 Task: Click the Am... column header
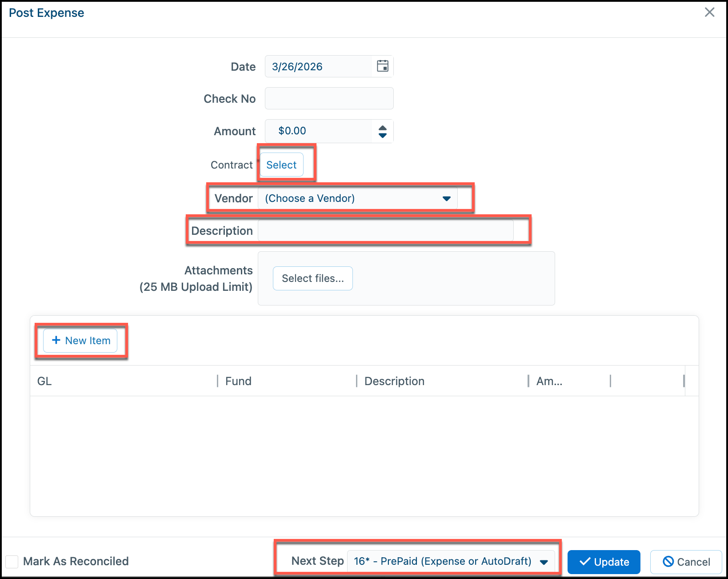point(570,381)
